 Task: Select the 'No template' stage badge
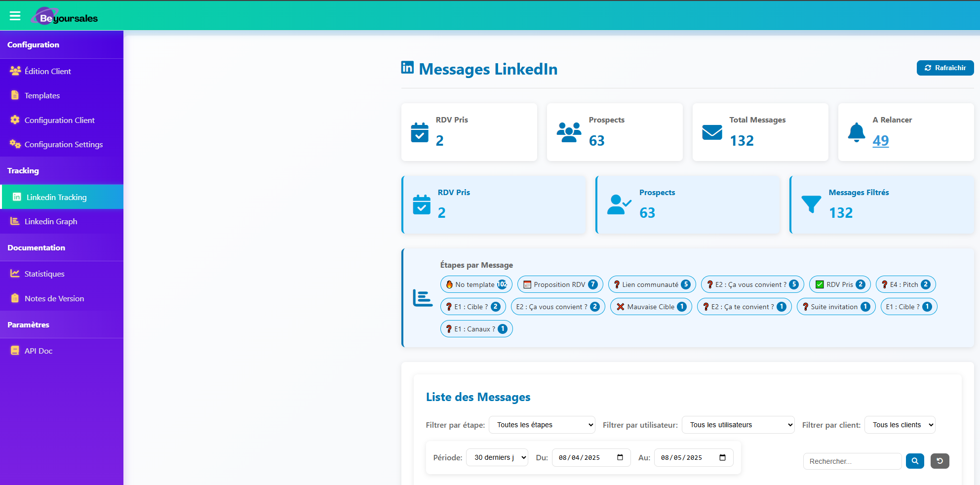point(476,284)
